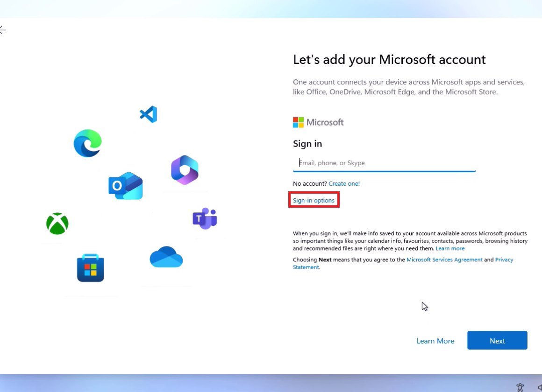Click the 'Sign in' heading text
The image size is (542, 392).
tap(307, 144)
